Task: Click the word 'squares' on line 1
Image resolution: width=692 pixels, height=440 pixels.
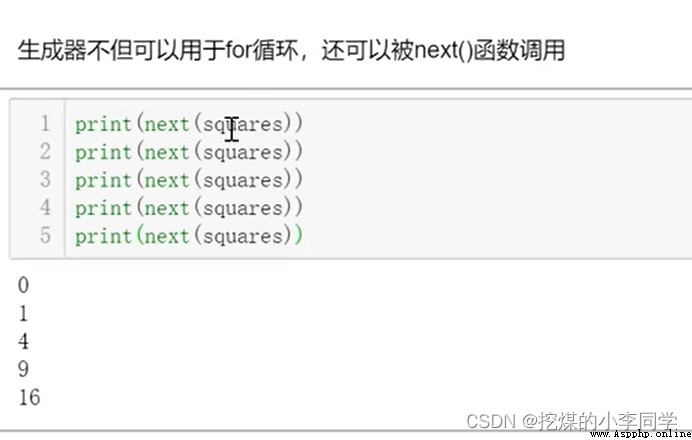Action: tap(243, 125)
